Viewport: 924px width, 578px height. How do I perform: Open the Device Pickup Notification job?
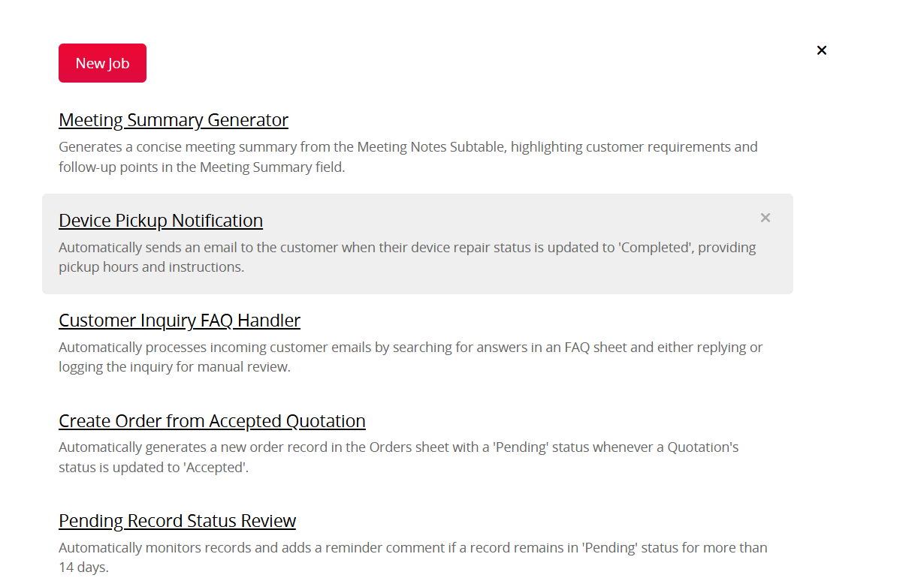161,221
